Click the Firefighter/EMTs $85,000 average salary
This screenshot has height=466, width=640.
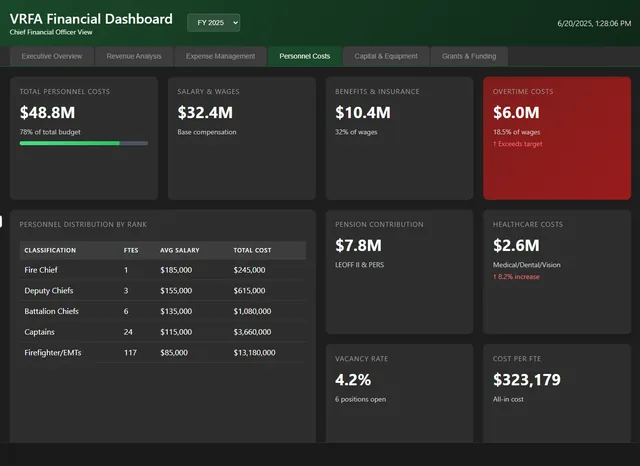(174, 353)
